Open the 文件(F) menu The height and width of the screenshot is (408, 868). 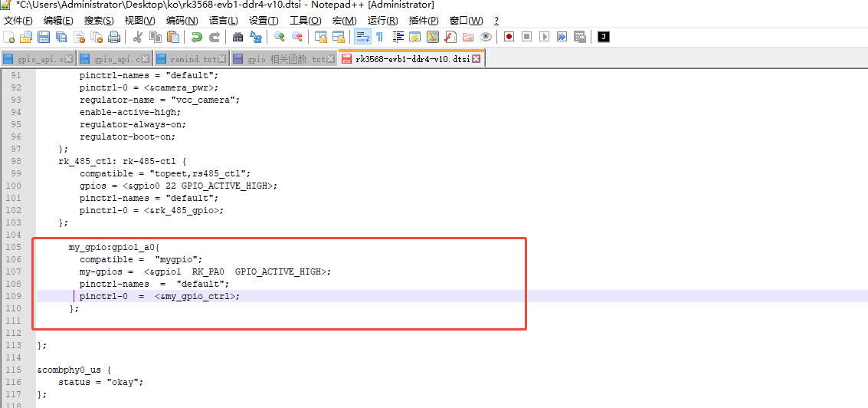18,21
